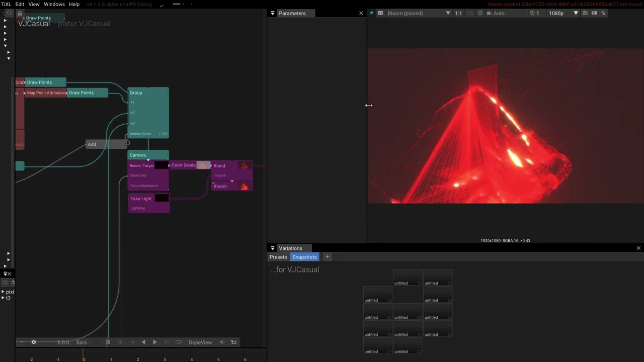Step to the previous frame

coord(132,342)
